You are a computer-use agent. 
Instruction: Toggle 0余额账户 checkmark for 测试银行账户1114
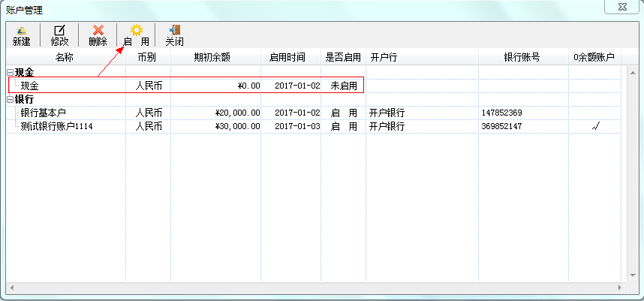coord(596,127)
